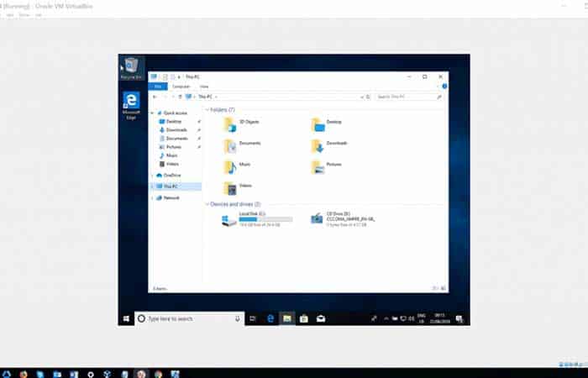This screenshot has width=588, height=378.
Task: Click the Explorer Help blue question icon
Action: click(444, 87)
